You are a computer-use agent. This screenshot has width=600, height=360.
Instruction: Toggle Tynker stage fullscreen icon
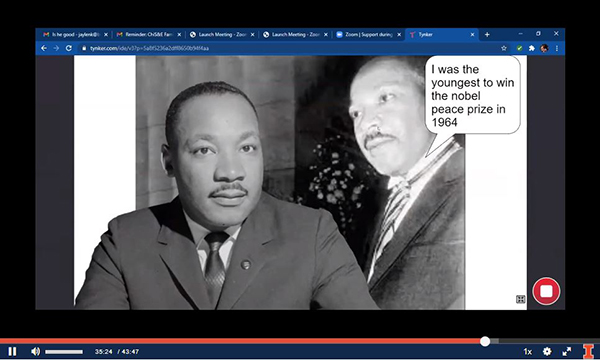520,299
